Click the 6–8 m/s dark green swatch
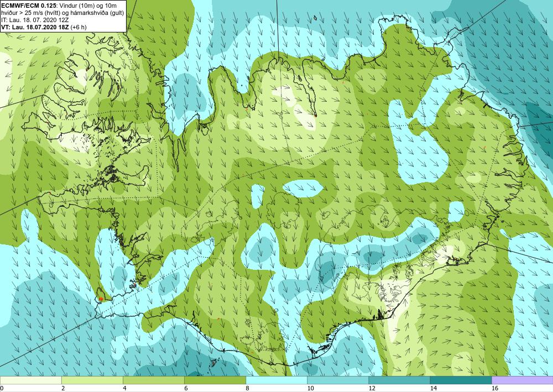The image size is (553, 392). tap(215, 380)
